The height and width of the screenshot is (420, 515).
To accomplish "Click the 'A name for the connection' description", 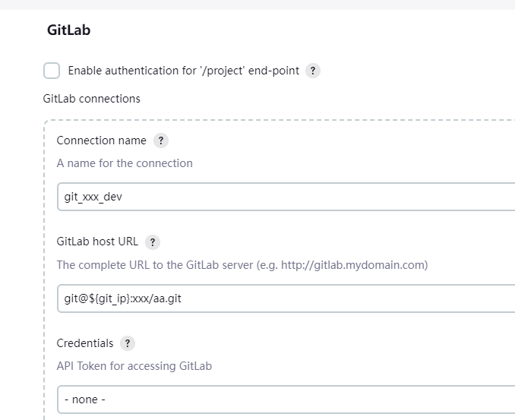I will [x=125, y=163].
